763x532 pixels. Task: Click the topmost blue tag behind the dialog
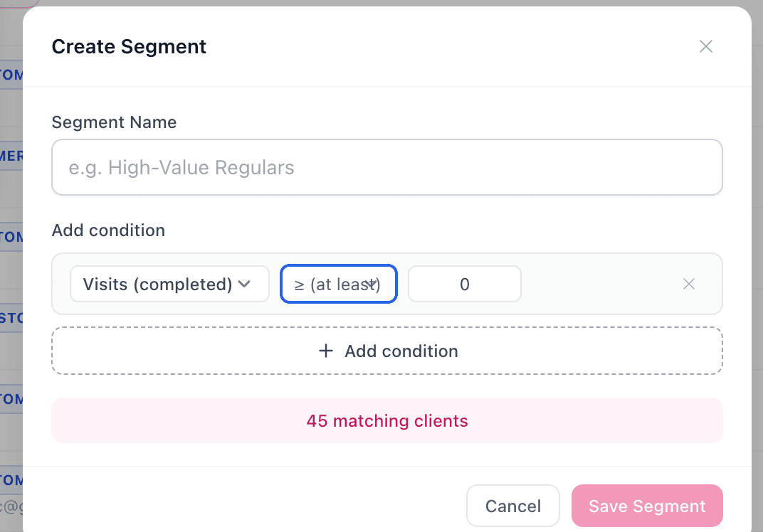point(11,74)
